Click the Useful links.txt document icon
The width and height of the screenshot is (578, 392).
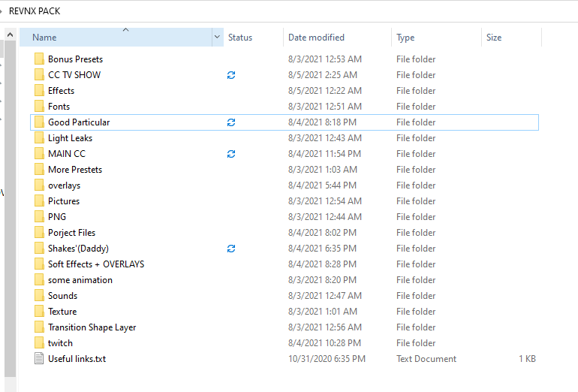tap(39, 358)
